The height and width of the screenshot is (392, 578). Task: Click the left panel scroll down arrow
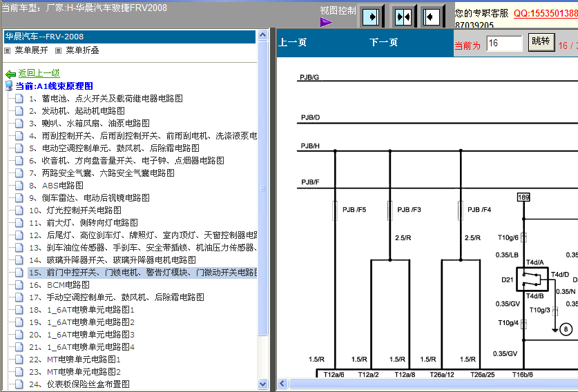tap(263, 384)
